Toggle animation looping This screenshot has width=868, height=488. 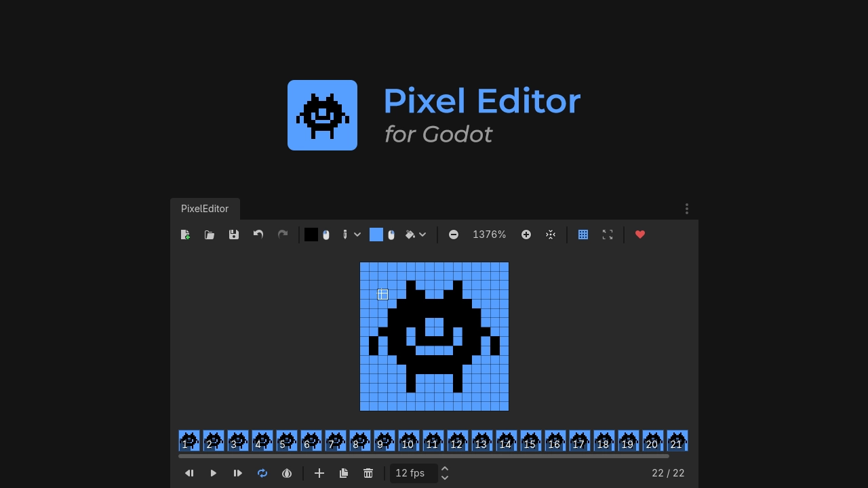click(x=262, y=473)
